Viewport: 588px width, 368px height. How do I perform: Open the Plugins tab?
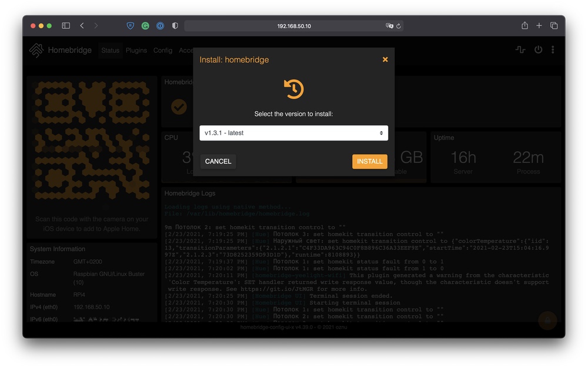(136, 50)
